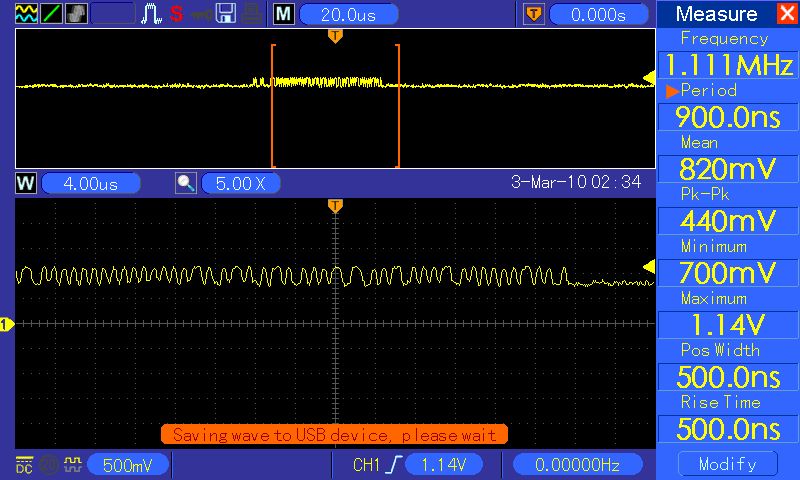800x480 pixels.
Task: Open the 500mV vertical scale field
Action: pos(128,465)
